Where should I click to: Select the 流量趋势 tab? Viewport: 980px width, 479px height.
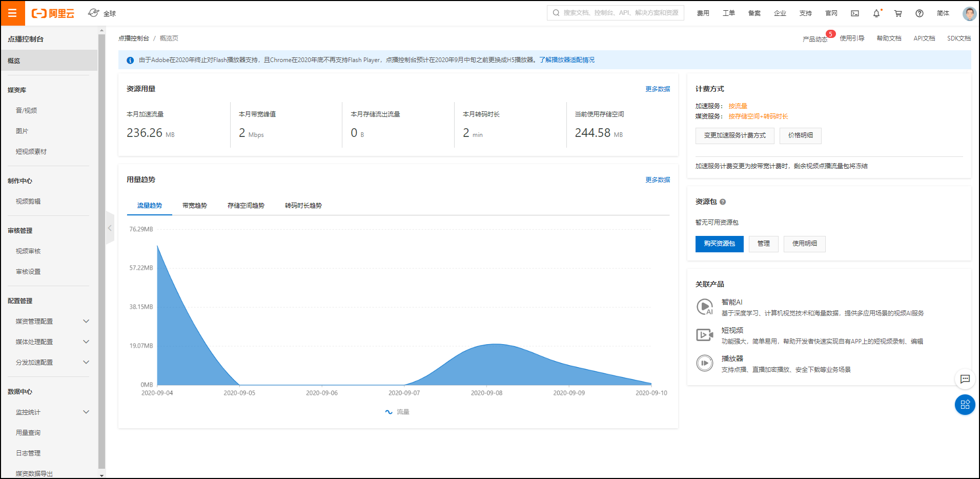click(x=150, y=206)
